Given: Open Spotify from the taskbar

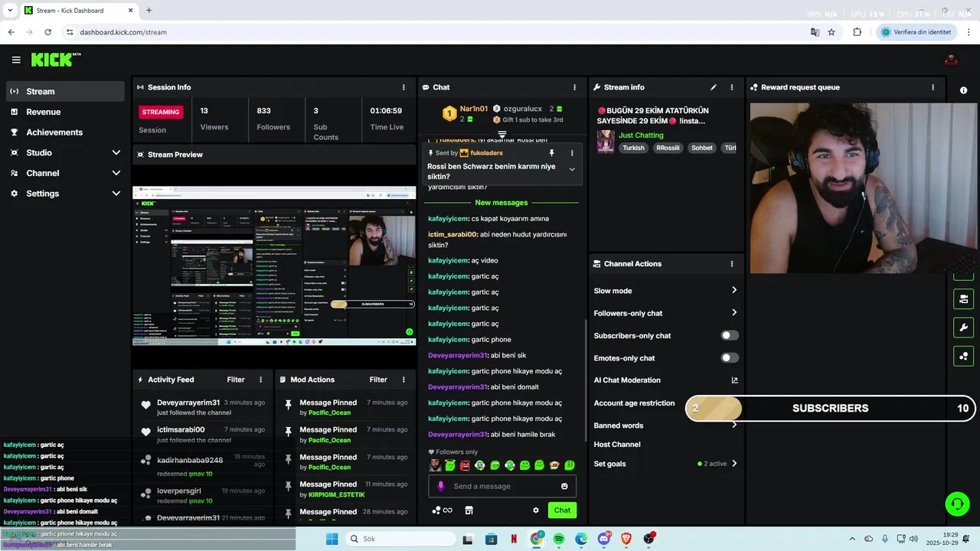Looking at the screenshot, I should pyautogui.click(x=559, y=539).
